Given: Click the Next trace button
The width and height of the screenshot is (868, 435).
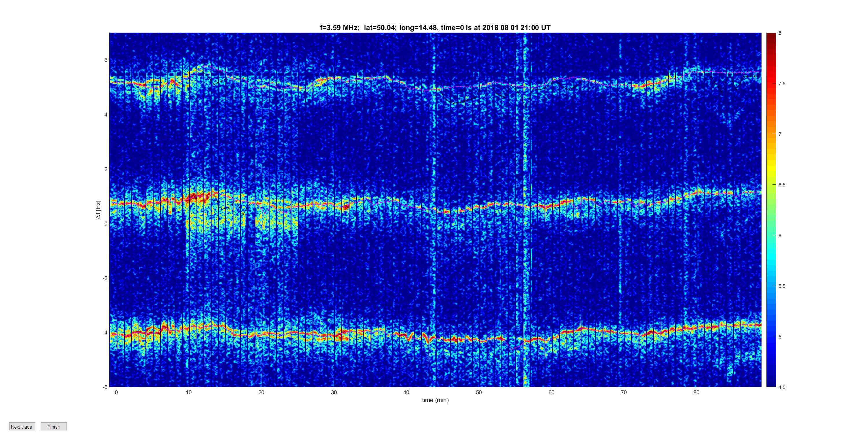Looking at the screenshot, I should pos(22,427).
